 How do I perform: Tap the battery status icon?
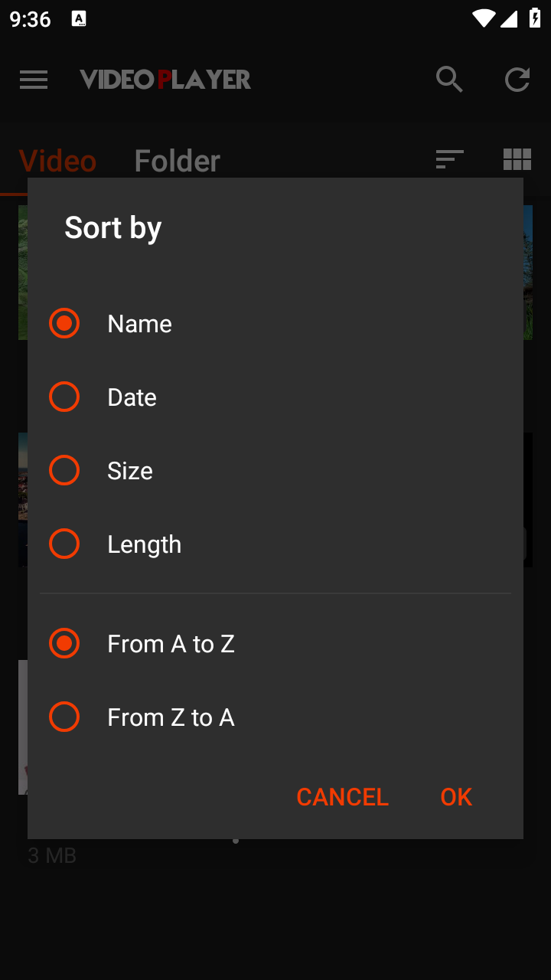[535, 18]
